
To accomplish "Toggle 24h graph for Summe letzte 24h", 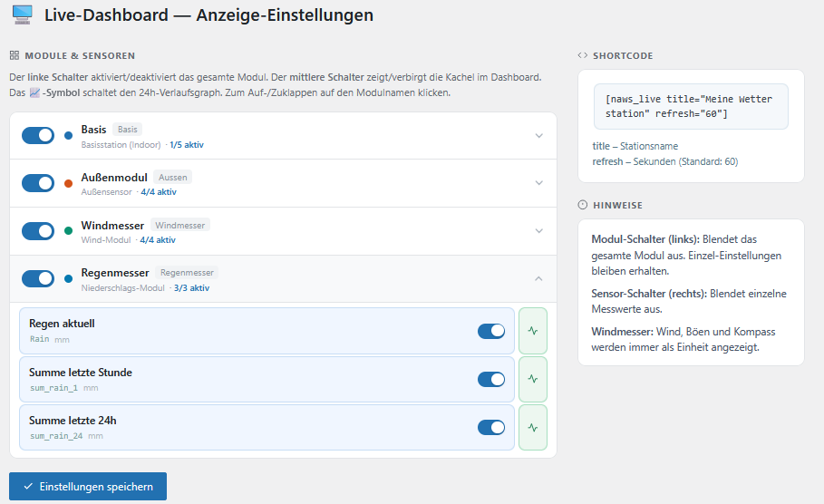I will 533,427.
